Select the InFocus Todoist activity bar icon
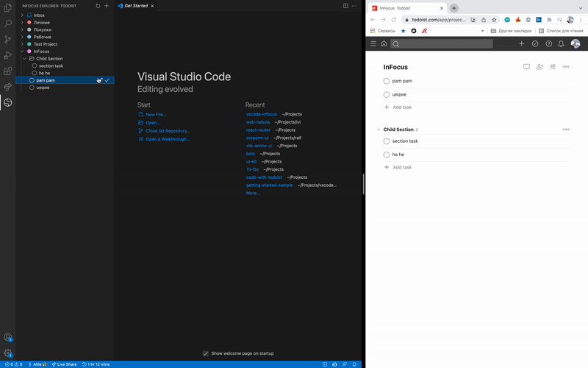The image size is (588, 368). click(7, 102)
